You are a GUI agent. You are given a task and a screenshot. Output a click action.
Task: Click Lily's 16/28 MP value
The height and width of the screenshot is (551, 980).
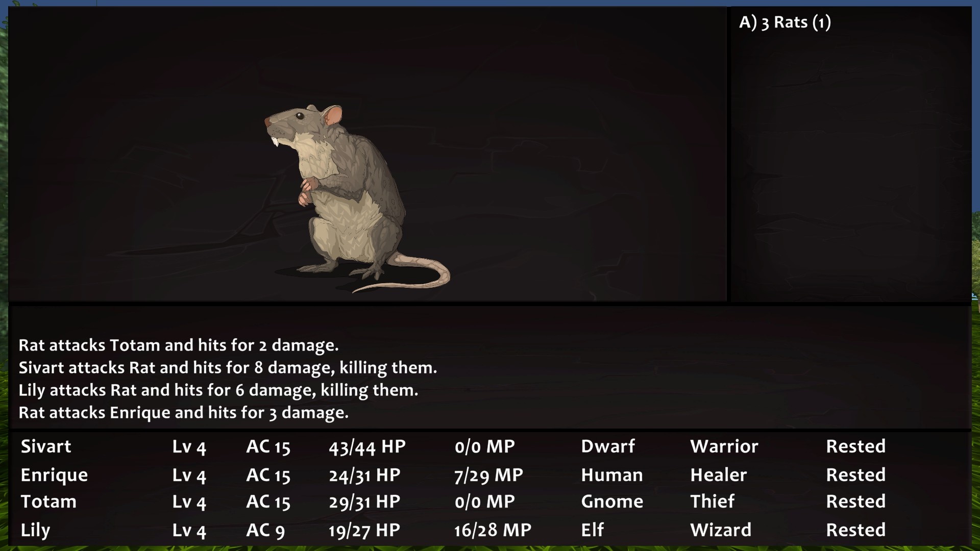point(493,530)
